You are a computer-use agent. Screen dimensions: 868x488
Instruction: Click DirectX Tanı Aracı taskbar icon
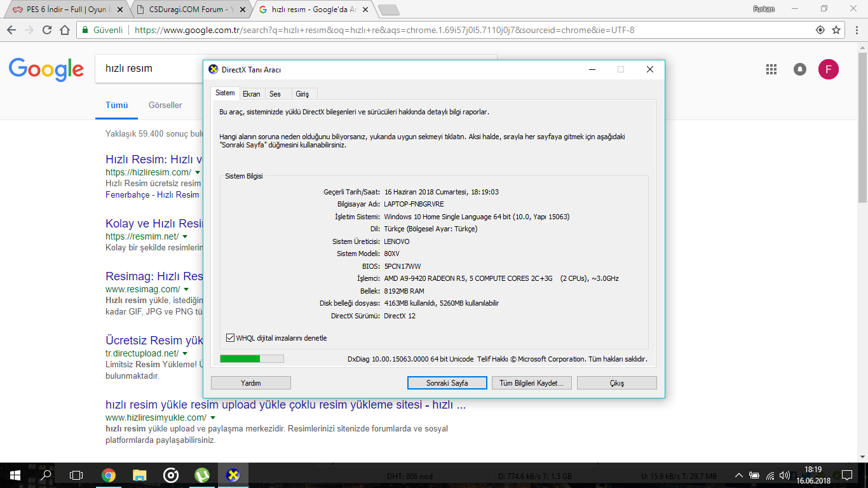[x=233, y=475]
